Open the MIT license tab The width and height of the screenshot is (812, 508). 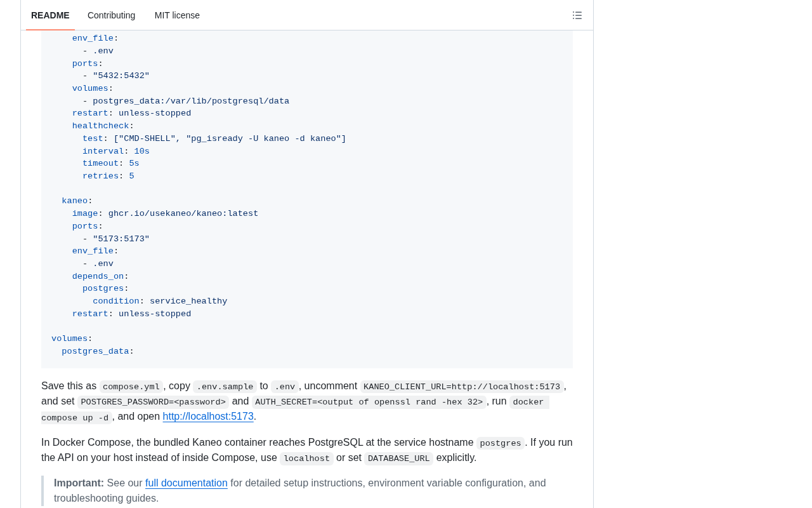click(177, 15)
